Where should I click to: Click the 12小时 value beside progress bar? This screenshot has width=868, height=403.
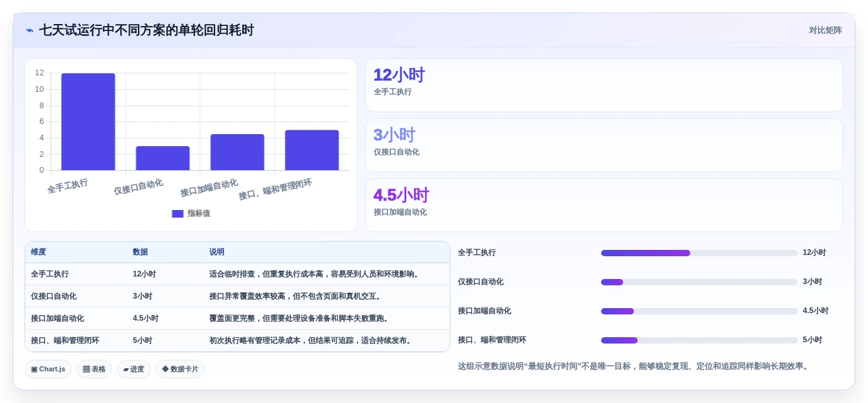pyautogui.click(x=814, y=252)
